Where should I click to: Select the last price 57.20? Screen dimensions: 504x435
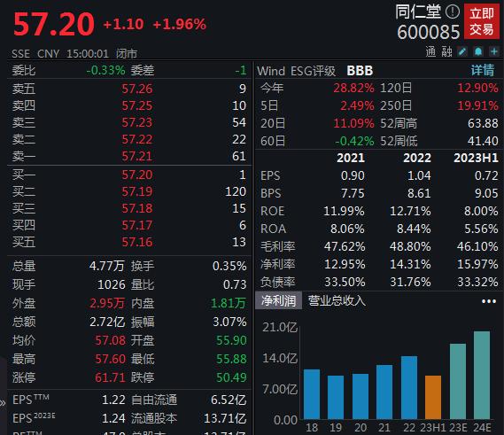54,24
